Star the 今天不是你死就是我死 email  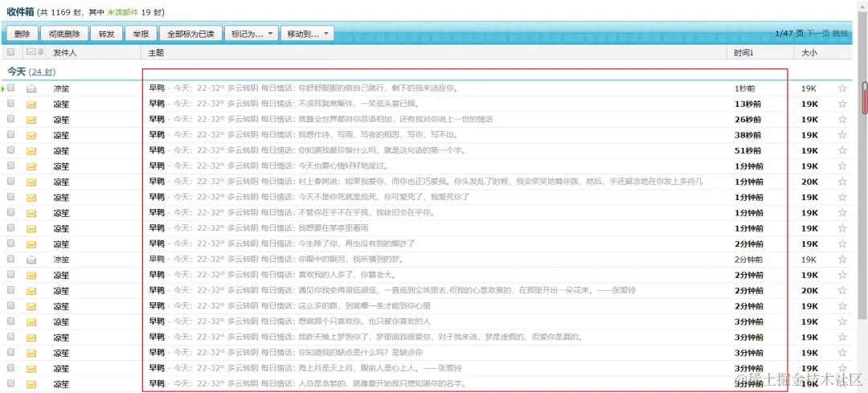(x=842, y=196)
